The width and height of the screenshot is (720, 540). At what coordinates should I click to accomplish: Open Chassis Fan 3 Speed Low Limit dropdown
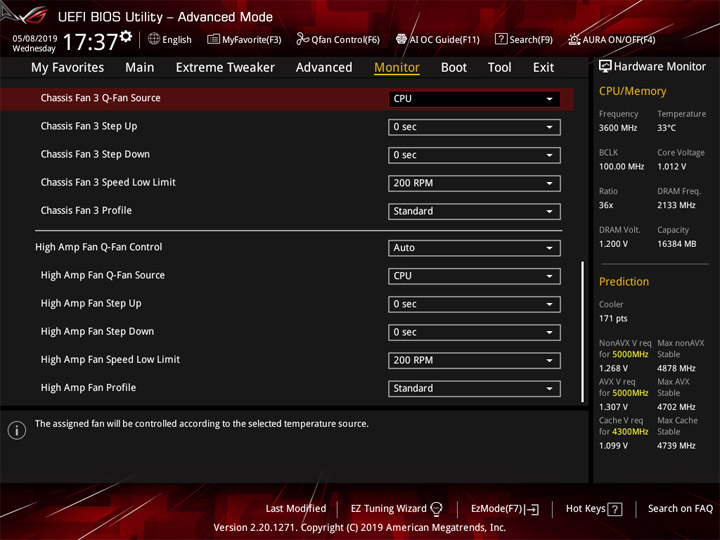pos(474,183)
